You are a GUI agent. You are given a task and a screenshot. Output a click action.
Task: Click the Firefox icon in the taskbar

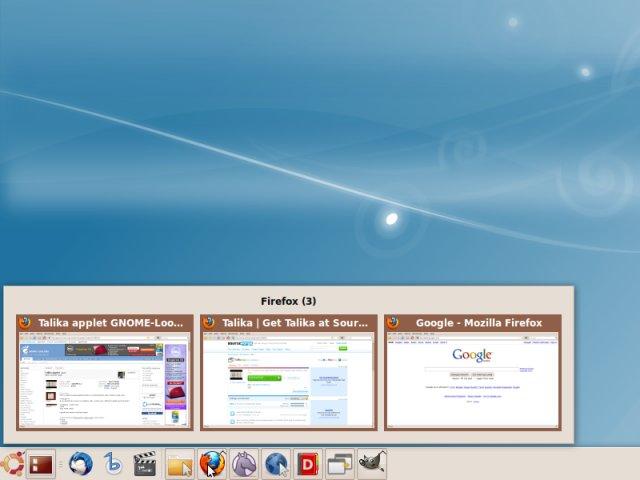(211, 465)
